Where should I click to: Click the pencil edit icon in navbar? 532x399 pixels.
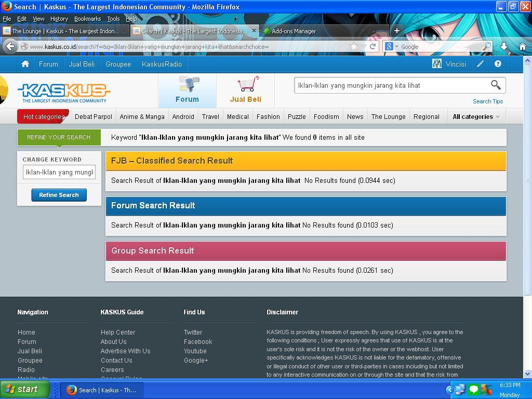pos(480,64)
